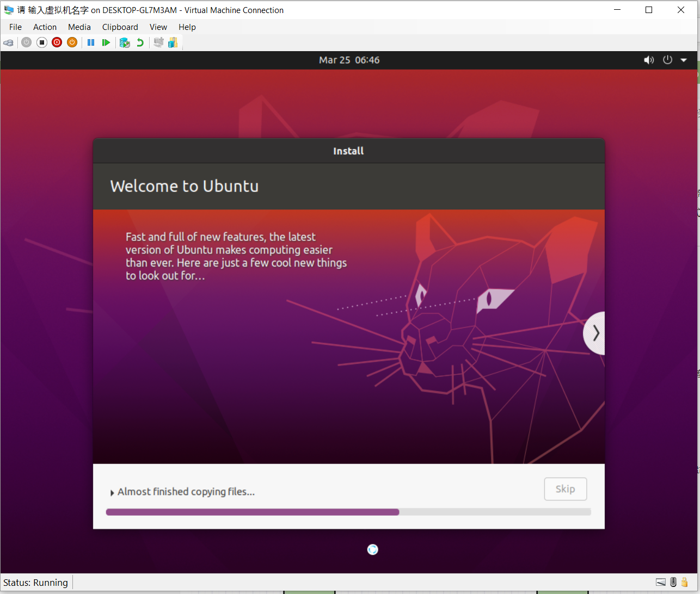Click the 'Install' window title
The height and width of the screenshot is (594, 700).
click(348, 151)
